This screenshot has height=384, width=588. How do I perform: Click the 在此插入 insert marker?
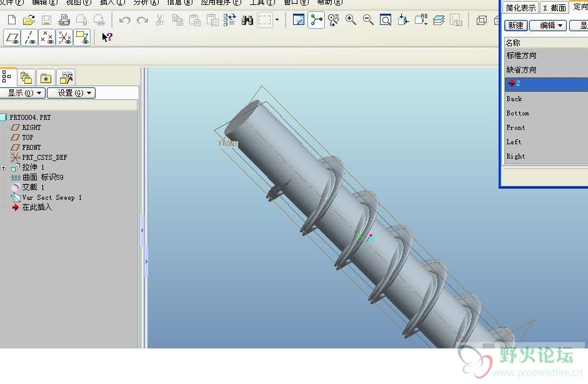click(x=37, y=207)
